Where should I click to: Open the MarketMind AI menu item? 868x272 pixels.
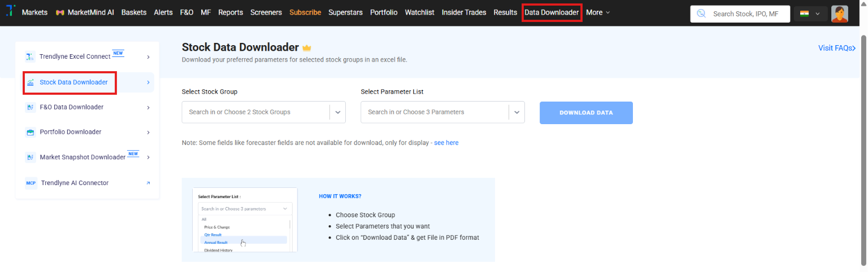pyautogui.click(x=85, y=12)
